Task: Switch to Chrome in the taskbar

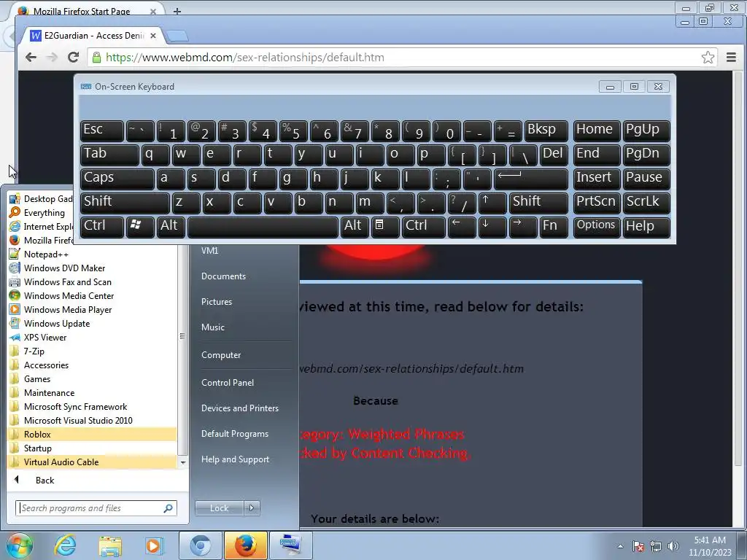Action: [201, 545]
